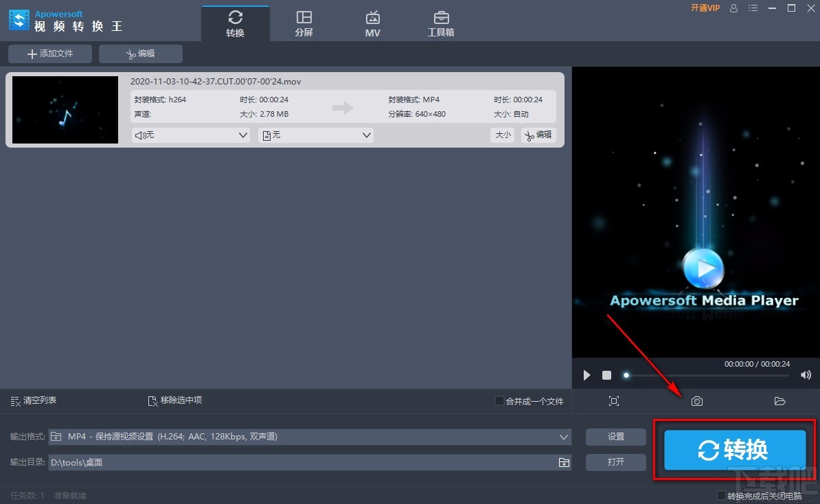Switch to the 分屏 tab
Image resolution: width=820 pixels, height=504 pixels.
(x=304, y=22)
